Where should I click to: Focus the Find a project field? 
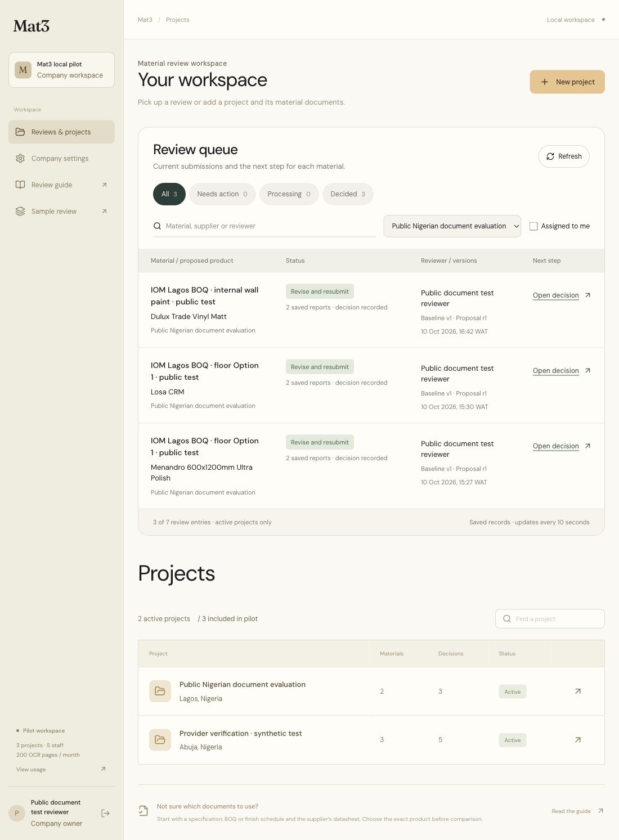point(550,618)
